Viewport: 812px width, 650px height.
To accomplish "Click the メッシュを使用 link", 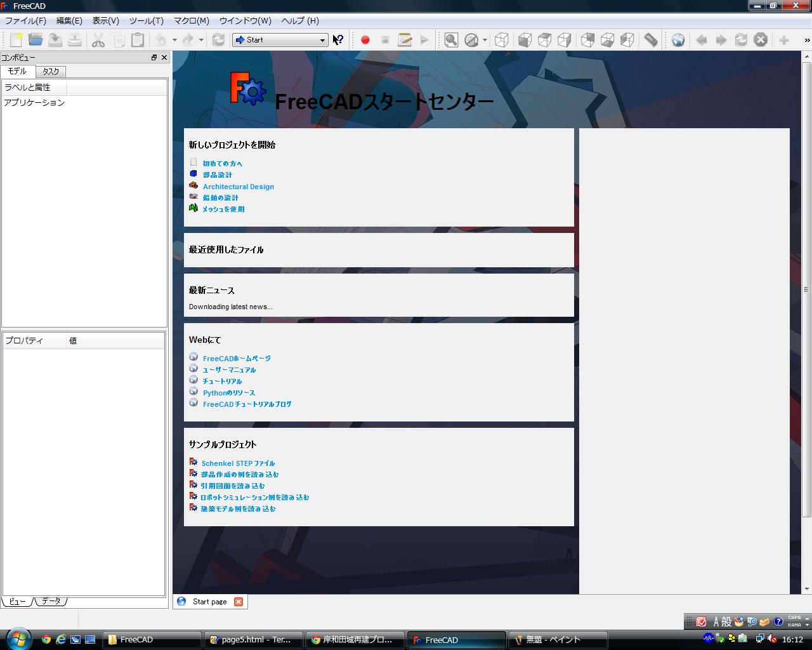I will click(223, 209).
